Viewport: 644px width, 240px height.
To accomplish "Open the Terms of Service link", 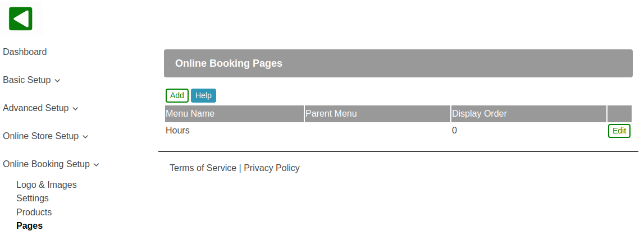I will pyautogui.click(x=203, y=168).
